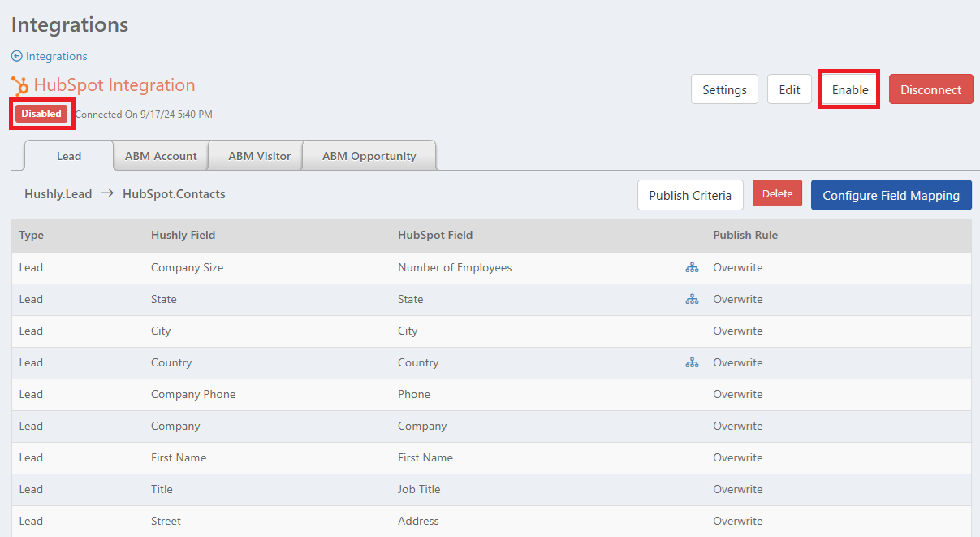The height and width of the screenshot is (537, 980).
Task: Open integration Settings
Action: 724,89
